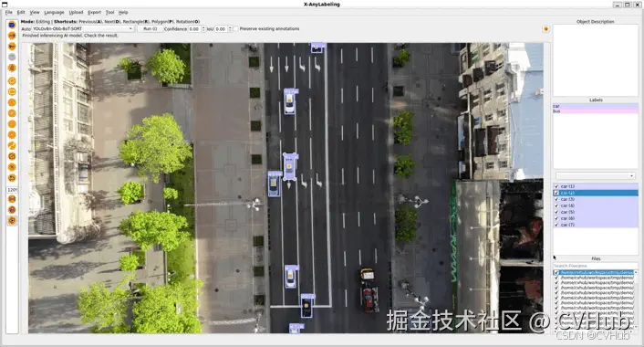
Task: Click the boxed black car near the stop line
Action: coord(306,306)
